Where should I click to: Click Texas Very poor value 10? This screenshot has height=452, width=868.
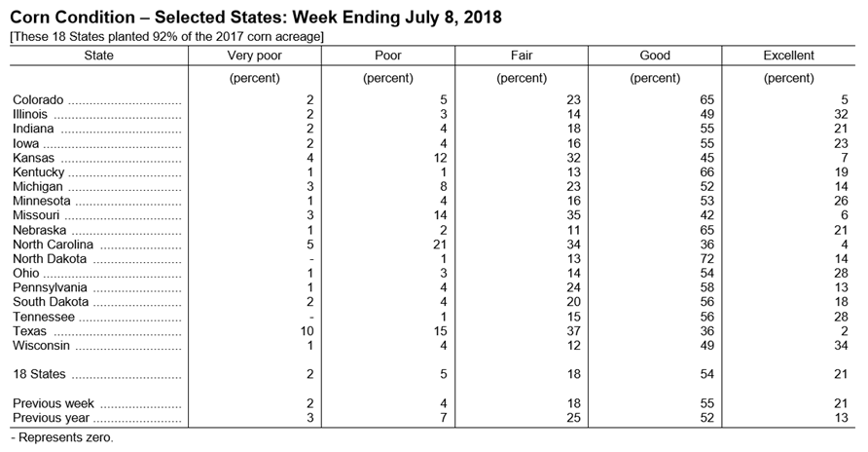coord(307,331)
